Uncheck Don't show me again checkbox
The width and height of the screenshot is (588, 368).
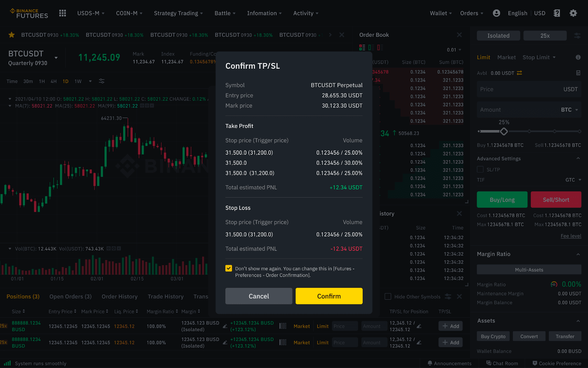click(229, 268)
